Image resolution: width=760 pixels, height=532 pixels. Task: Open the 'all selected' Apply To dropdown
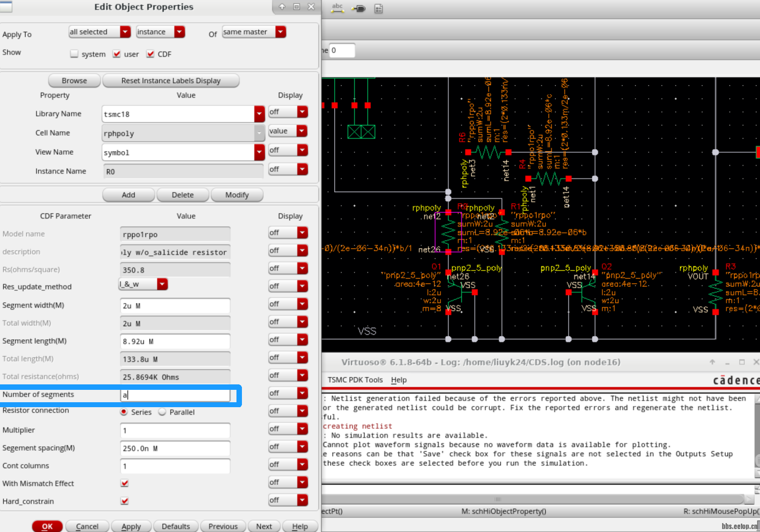(100, 32)
